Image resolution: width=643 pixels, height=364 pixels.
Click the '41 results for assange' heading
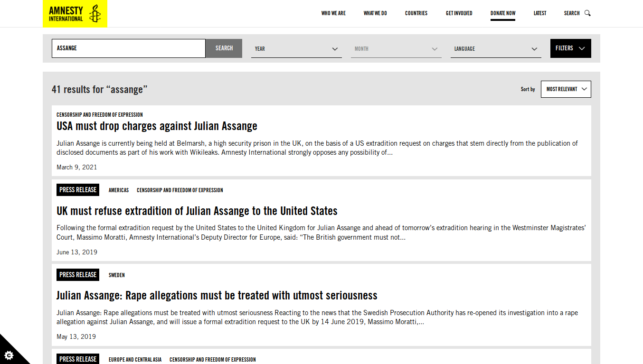[100, 89]
